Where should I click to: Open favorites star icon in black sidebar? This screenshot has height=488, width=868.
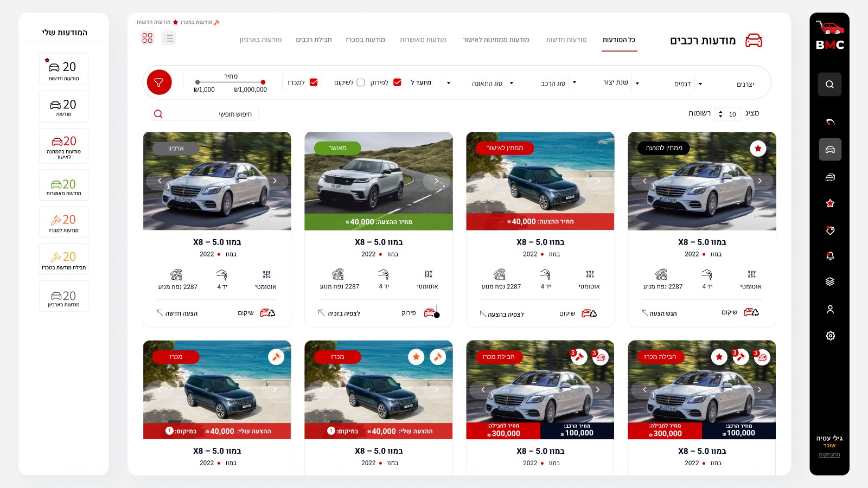830,203
